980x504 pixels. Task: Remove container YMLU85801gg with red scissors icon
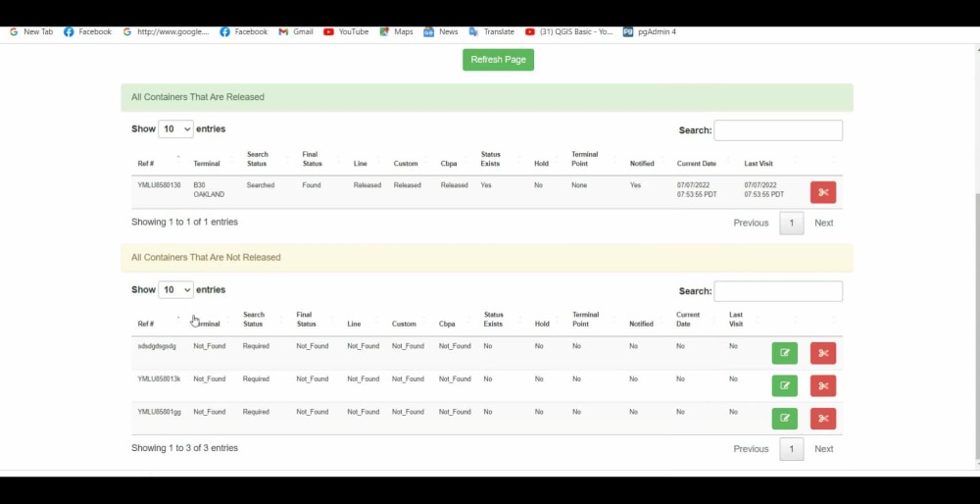pos(823,419)
